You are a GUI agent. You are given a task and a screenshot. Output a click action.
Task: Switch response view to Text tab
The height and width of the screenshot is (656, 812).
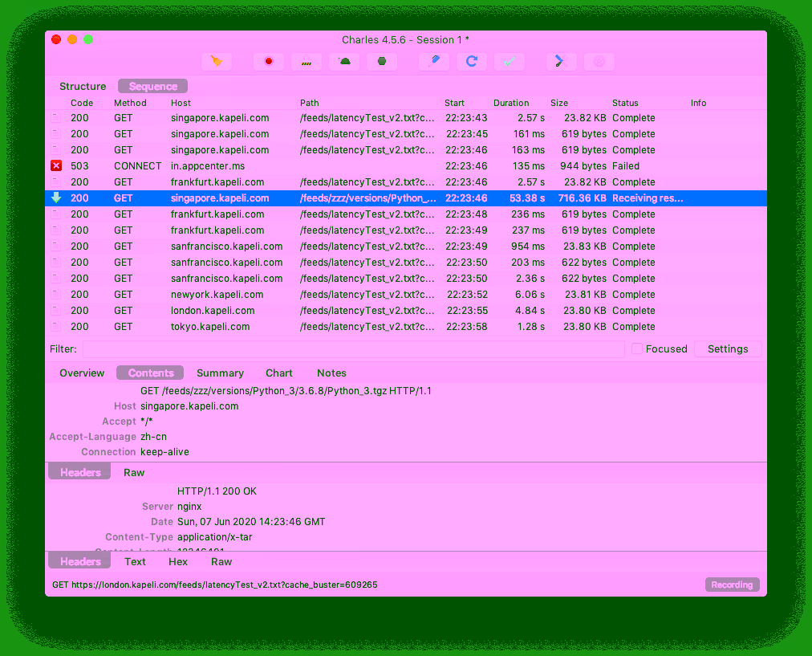(135, 562)
